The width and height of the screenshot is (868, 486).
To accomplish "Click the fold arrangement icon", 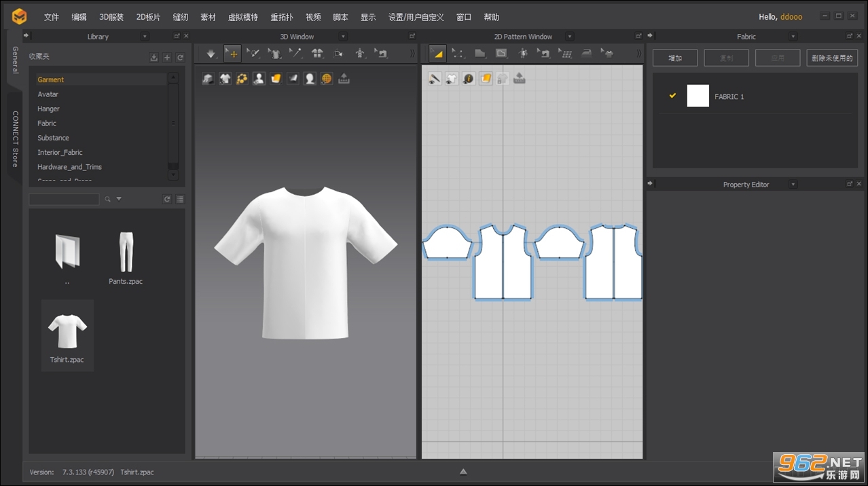I will point(338,54).
